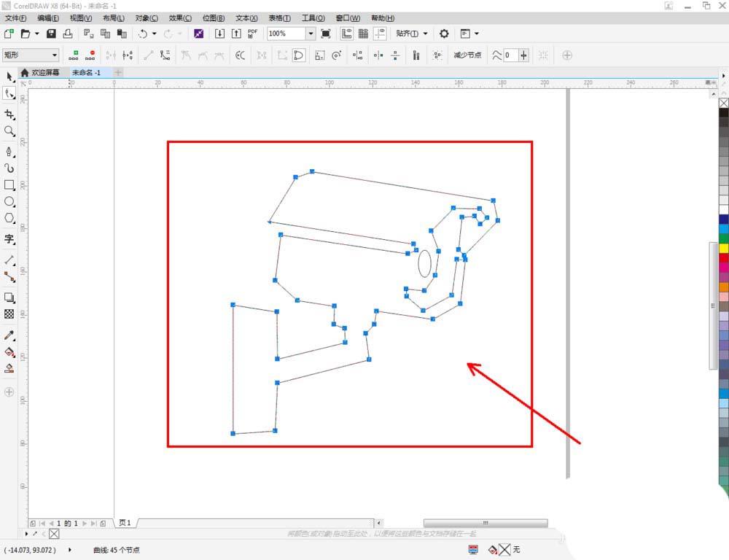The height and width of the screenshot is (560, 729).
Task: Select the Text tool
Action: (x=9, y=240)
